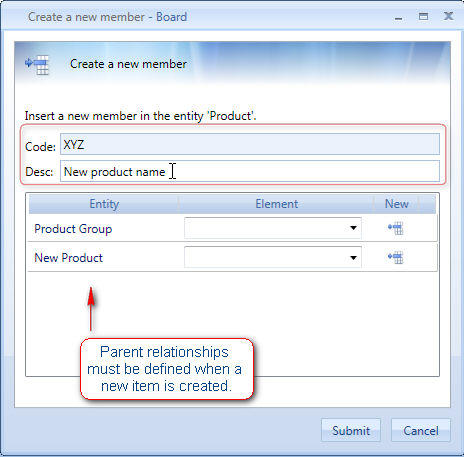Cancel the new member creation
This screenshot has height=457, width=464.
tap(421, 430)
